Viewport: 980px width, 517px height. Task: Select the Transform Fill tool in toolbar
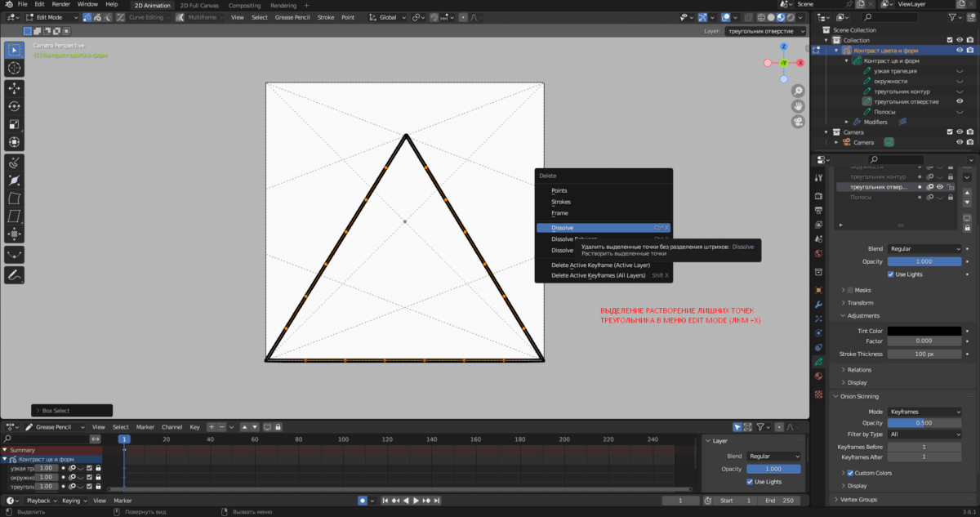tap(15, 234)
